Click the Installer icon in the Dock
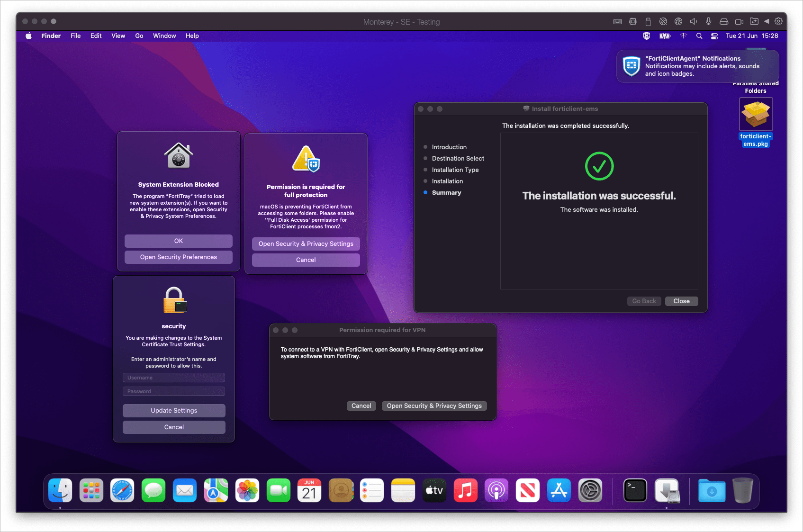The width and height of the screenshot is (803, 532). click(667, 490)
